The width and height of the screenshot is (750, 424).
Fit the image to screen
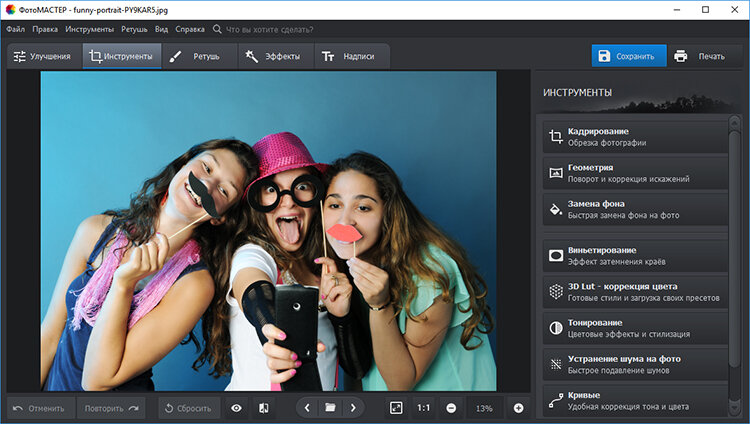click(396, 408)
